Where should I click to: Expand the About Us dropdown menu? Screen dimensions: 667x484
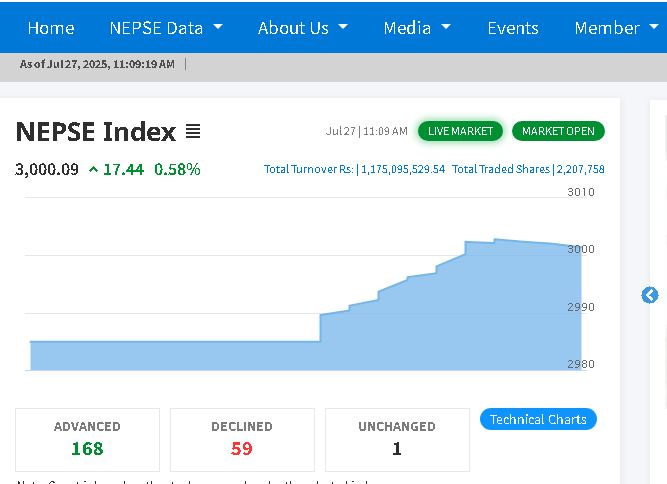tap(303, 28)
